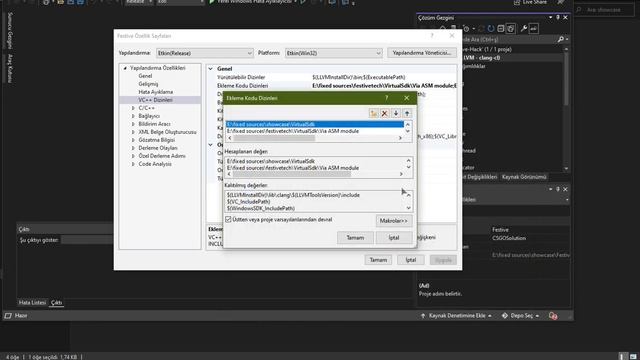This screenshot has height=360, width=640.
Task: Open Yapılandırma Yöneticisi button
Action: click(x=422, y=53)
